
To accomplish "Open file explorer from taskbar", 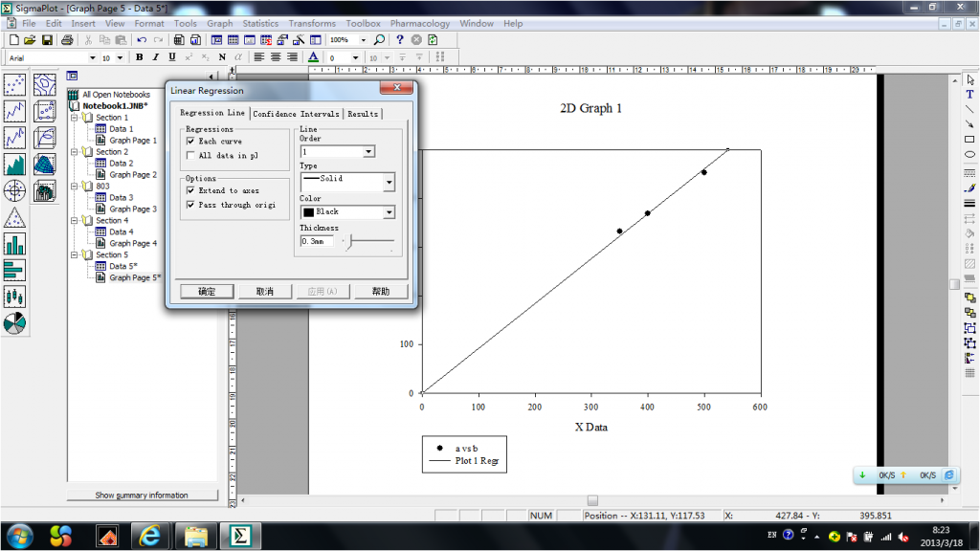I will (x=195, y=536).
